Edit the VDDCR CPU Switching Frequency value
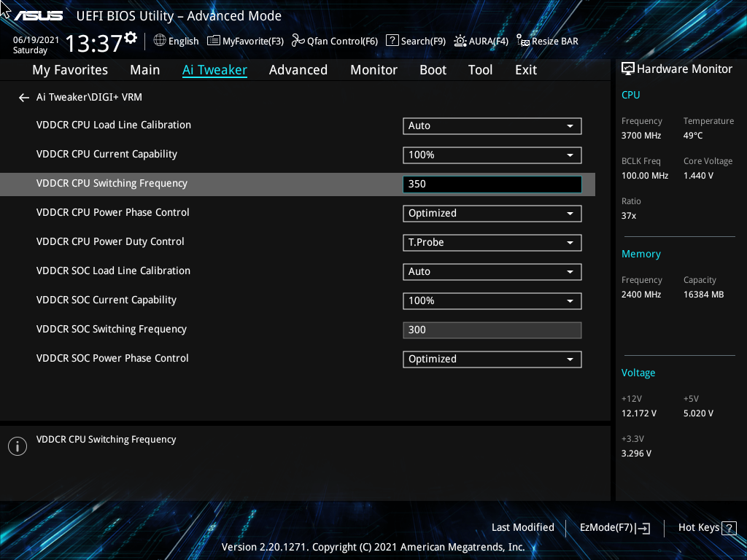 pos(492,184)
